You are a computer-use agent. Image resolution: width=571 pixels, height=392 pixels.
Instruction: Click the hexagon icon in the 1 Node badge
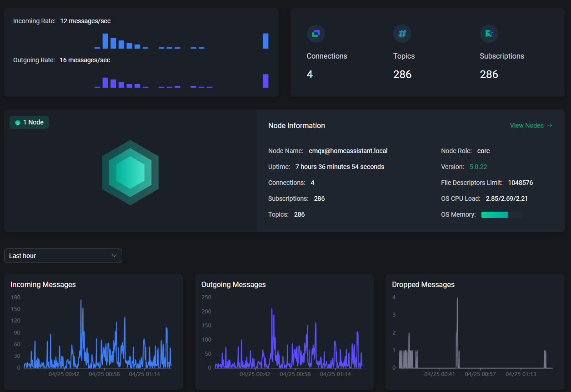18,123
